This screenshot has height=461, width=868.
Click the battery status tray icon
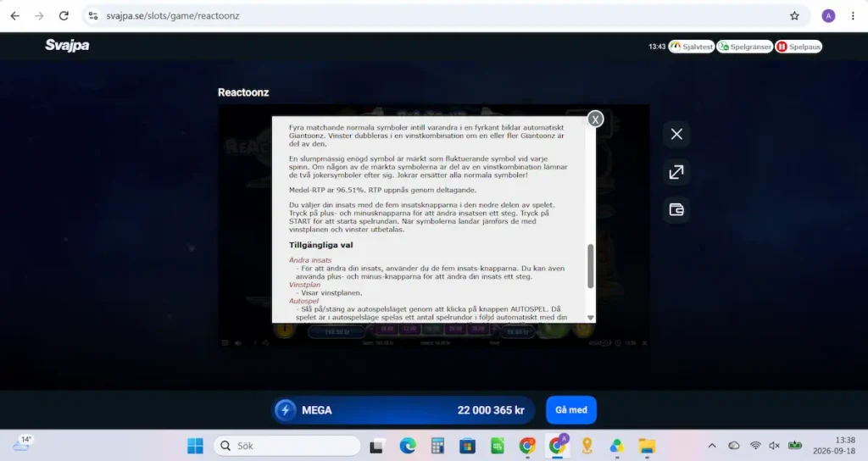point(795,446)
